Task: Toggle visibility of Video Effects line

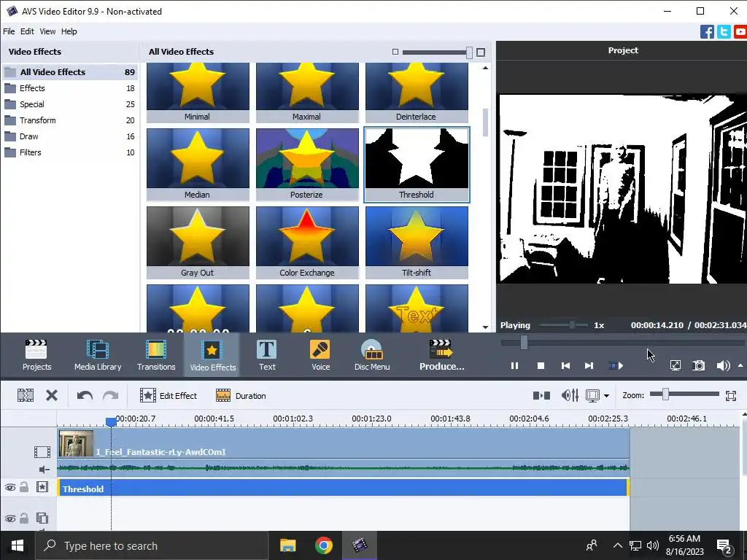Action: (10, 487)
